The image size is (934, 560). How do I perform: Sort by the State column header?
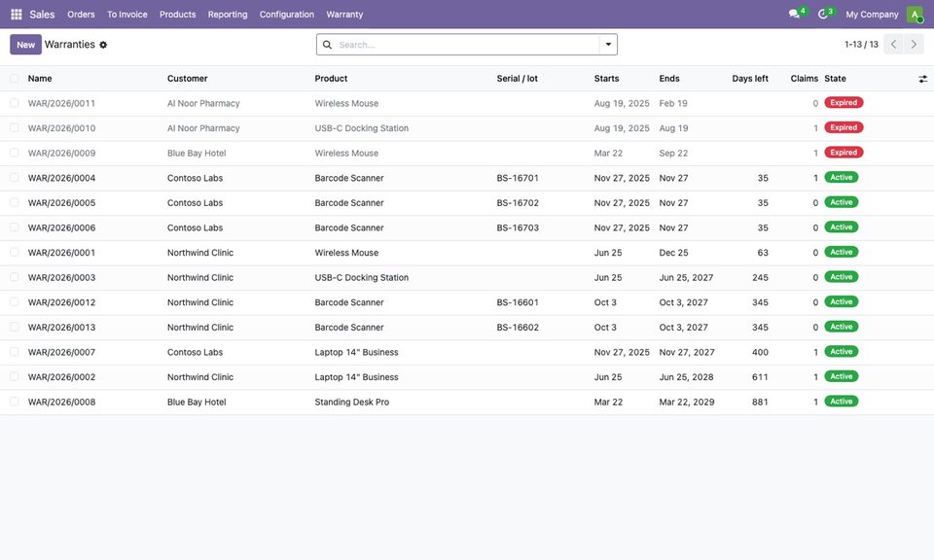(x=835, y=79)
